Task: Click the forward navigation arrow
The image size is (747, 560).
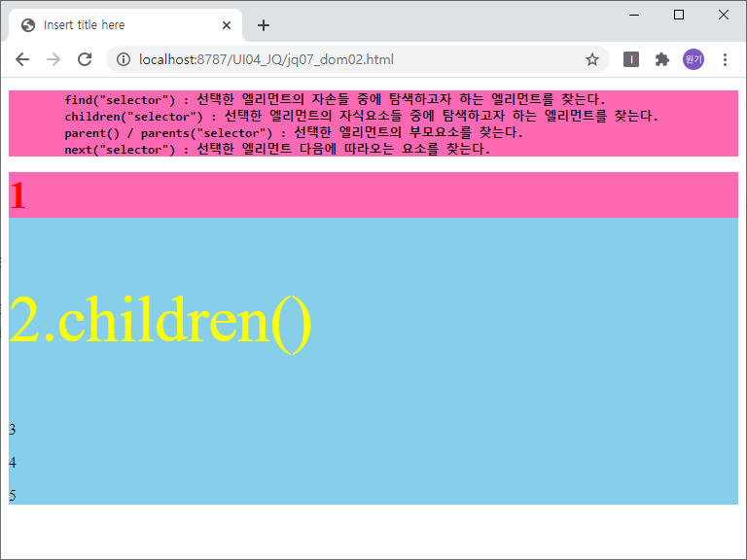Action: tap(53, 59)
